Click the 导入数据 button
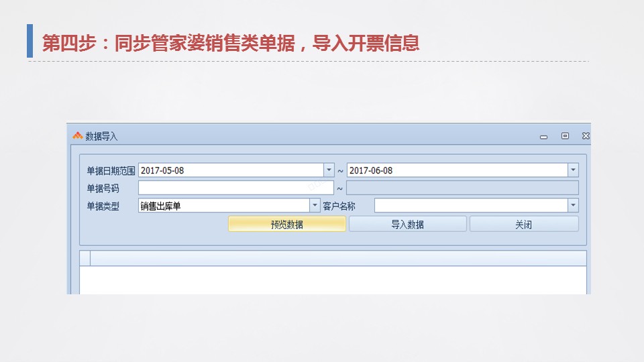 407,224
